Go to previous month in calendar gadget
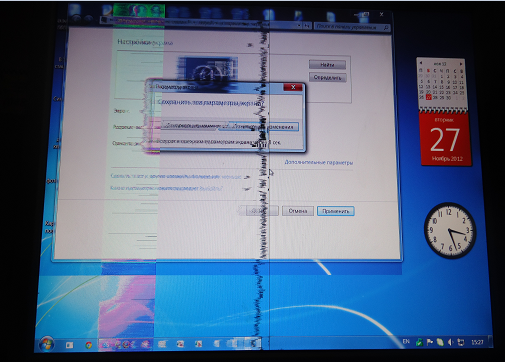 click(421, 62)
